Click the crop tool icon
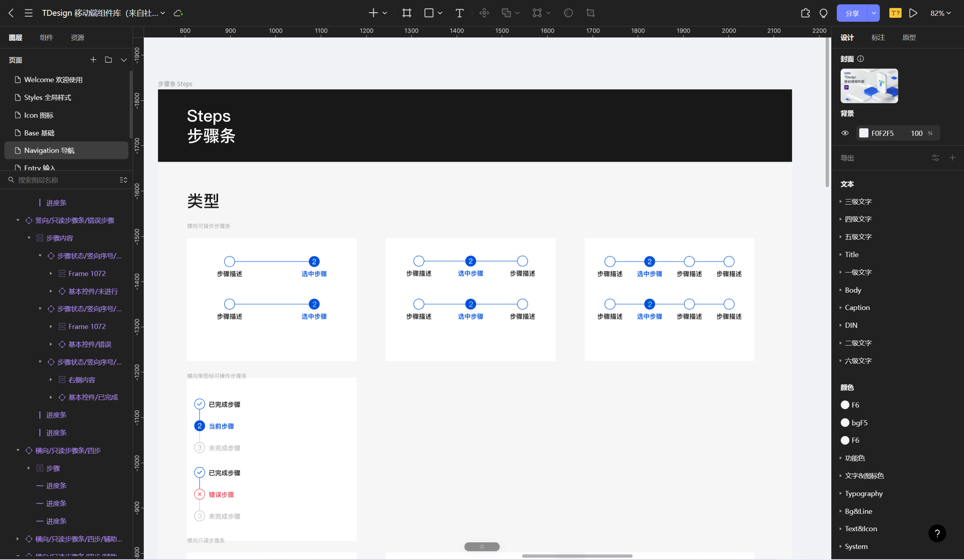The image size is (964, 560). point(590,13)
